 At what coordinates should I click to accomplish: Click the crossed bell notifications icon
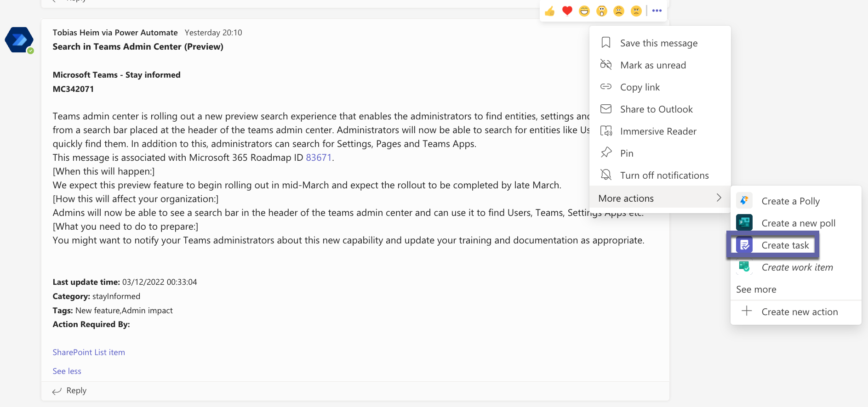click(606, 175)
